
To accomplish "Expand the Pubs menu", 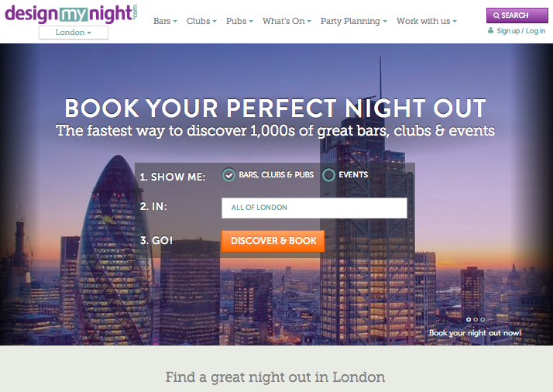I will pyautogui.click(x=239, y=21).
